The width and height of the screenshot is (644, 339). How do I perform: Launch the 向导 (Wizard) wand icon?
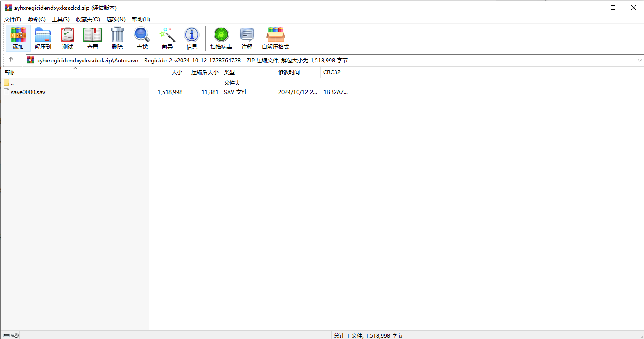pyautogui.click(x=167, y=38)
